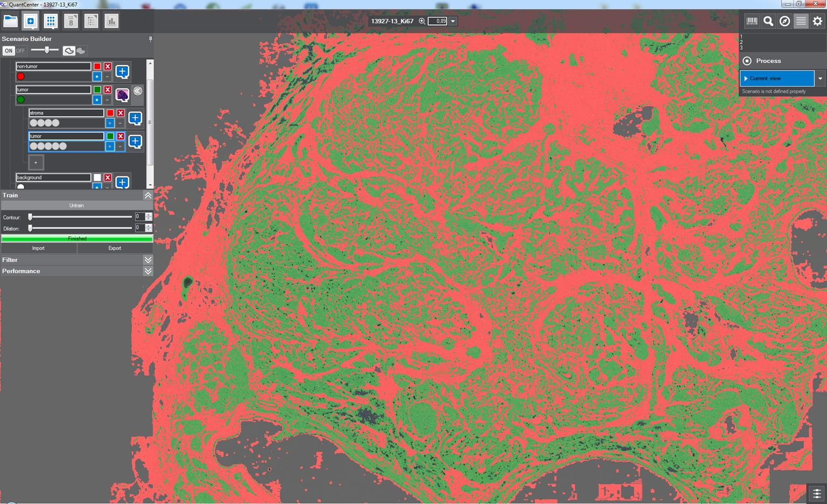Delete the background class
The width and height of the screenshot is (827, 504).
click(x=108, y=177)
